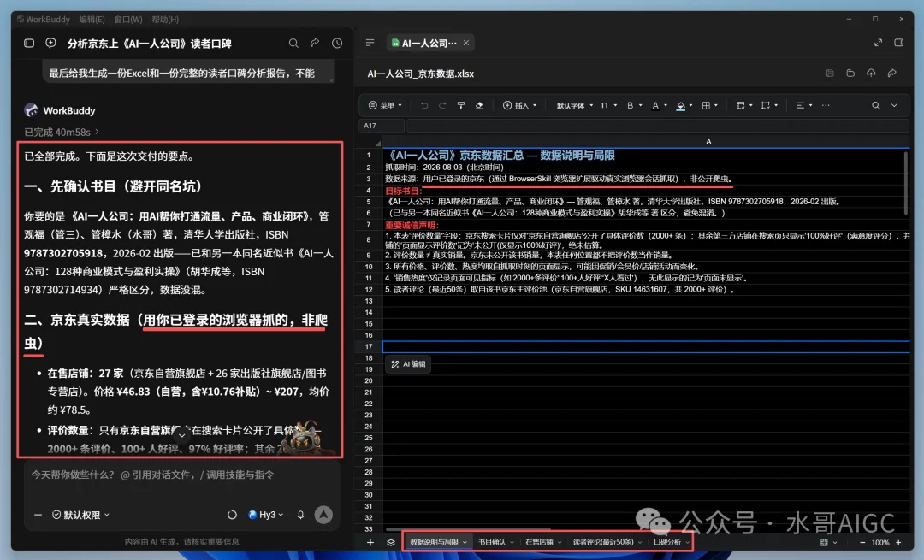Viewport: 924px width, 560px height.
Task: Open the sheet list layers icon
Action: click(x=391, y=542)
